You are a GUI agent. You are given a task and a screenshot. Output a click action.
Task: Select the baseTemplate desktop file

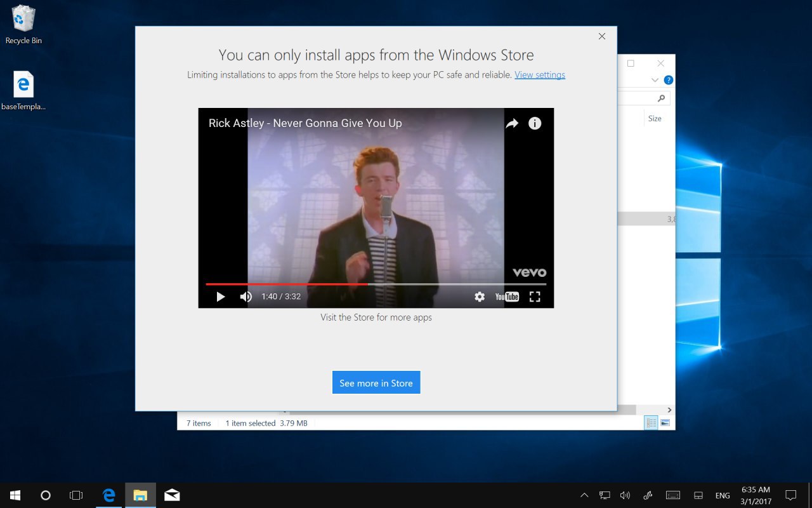23,91
